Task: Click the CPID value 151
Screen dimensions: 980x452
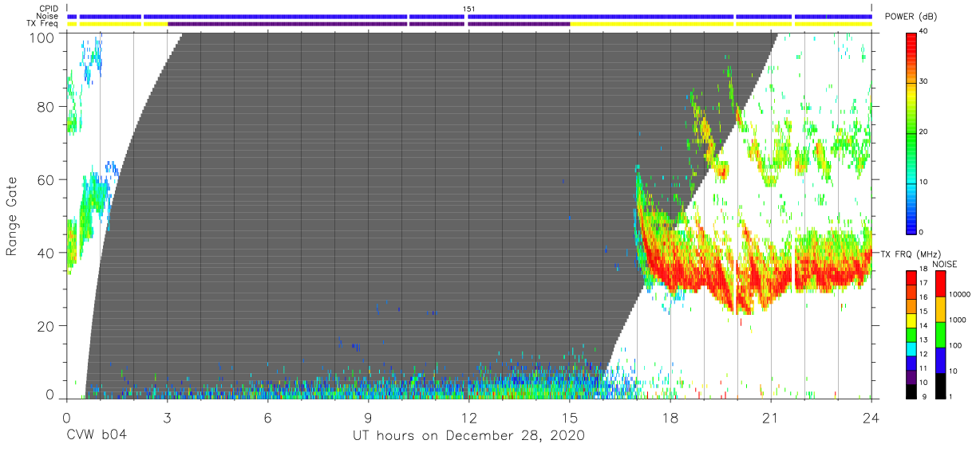Action: click(469, 9)
